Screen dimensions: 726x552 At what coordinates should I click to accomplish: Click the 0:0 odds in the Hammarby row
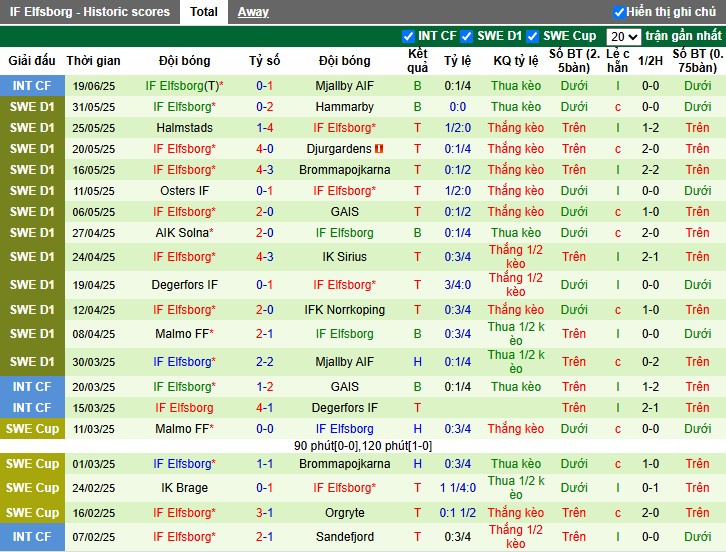(457, 107)
